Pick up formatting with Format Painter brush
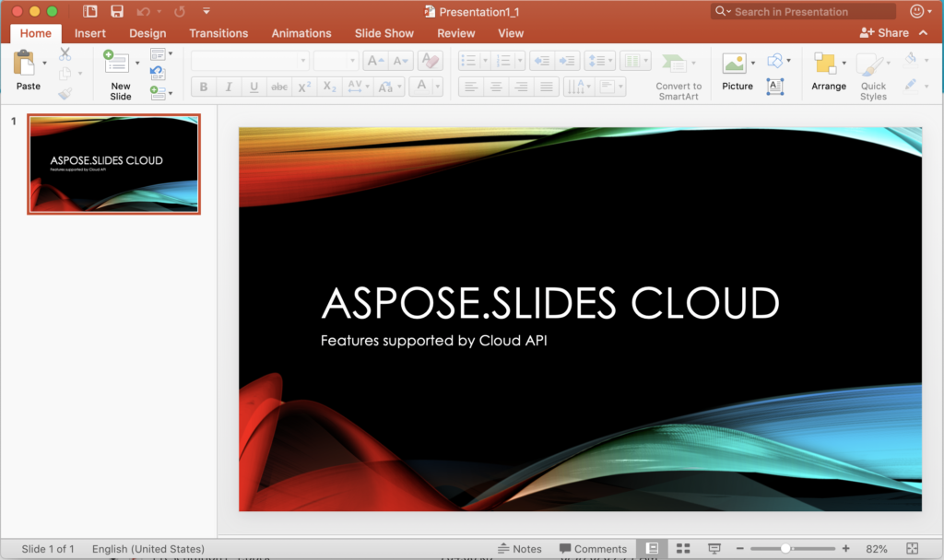The image size is (944, 560). (x=65, y=93)
